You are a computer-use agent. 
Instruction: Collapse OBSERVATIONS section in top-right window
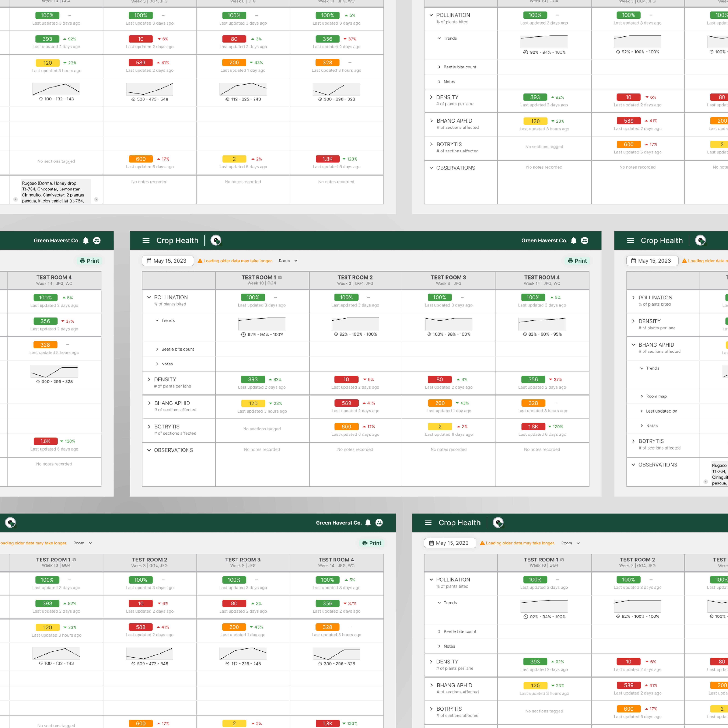(x=431, y=168)
